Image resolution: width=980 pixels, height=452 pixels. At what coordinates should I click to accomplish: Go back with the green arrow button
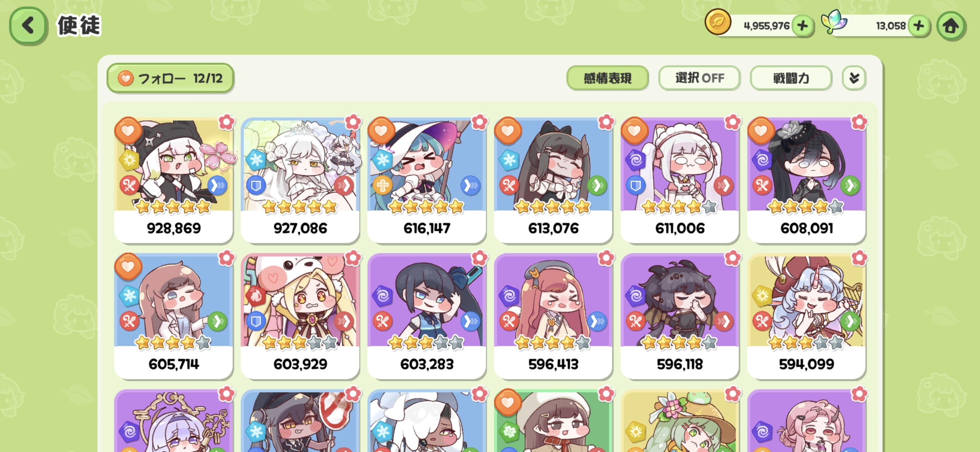pyautogui.click(x=28, y=26)
